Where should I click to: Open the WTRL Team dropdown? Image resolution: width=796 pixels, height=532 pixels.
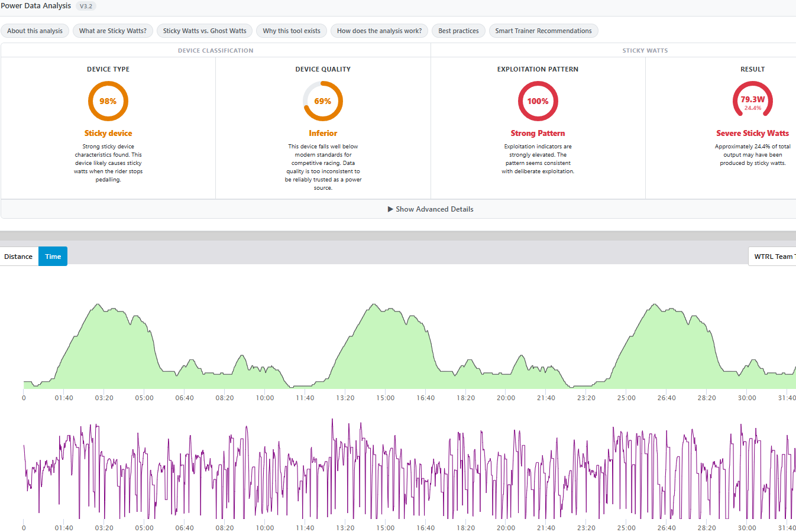772,257
